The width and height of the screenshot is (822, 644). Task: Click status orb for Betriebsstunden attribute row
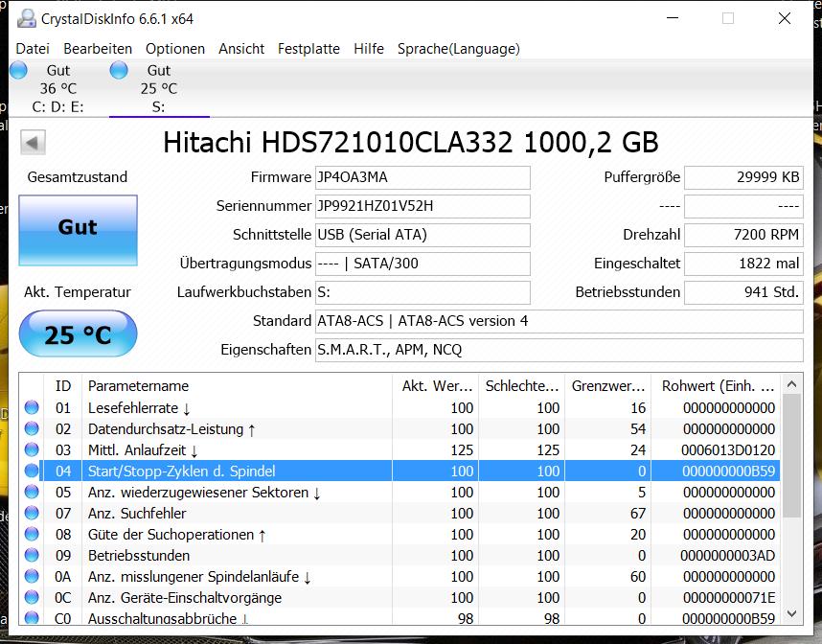point(32,555)
